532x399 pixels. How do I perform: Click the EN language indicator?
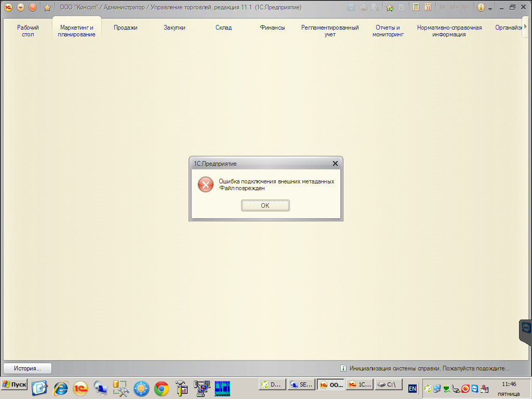[x=412, y=389]
